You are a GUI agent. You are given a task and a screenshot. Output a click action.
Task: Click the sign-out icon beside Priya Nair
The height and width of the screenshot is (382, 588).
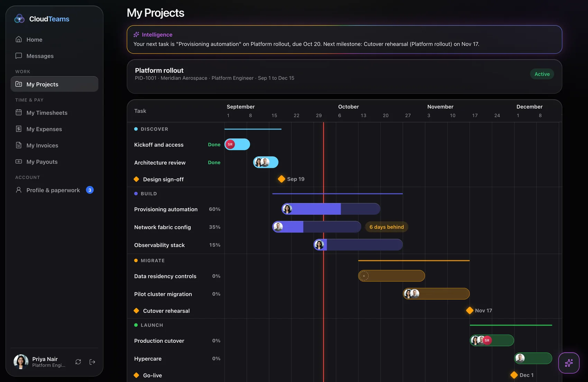[92, 362]
